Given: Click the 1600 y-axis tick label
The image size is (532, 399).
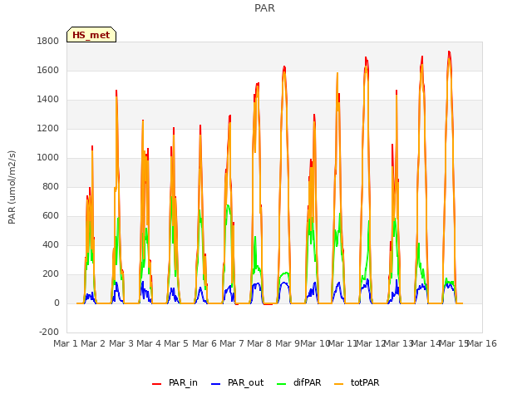Looking at the screenshot, I should [x=48, y=70].
